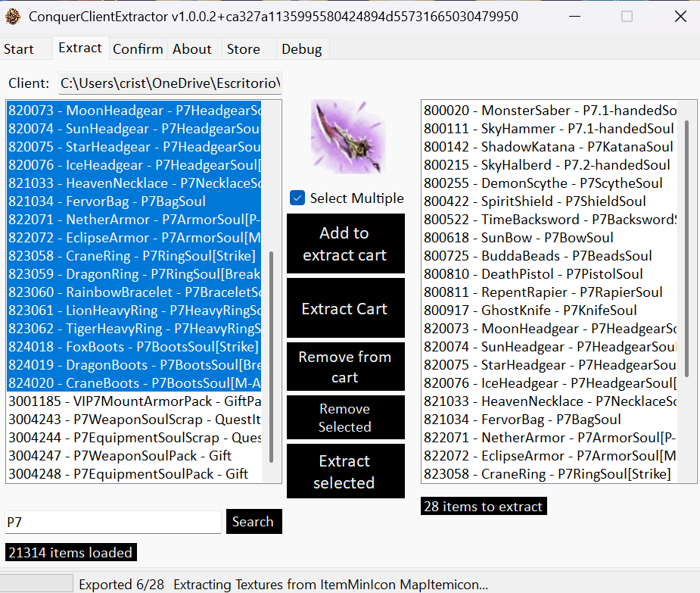Select 3004248 P7EquipmentSoulPack in the list
Viewport: 700px width, 593px height.
(134, 474)
